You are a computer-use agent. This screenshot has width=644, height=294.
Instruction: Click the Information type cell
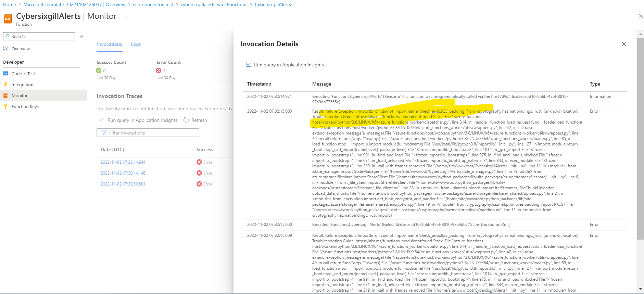(x=601, y=97)
